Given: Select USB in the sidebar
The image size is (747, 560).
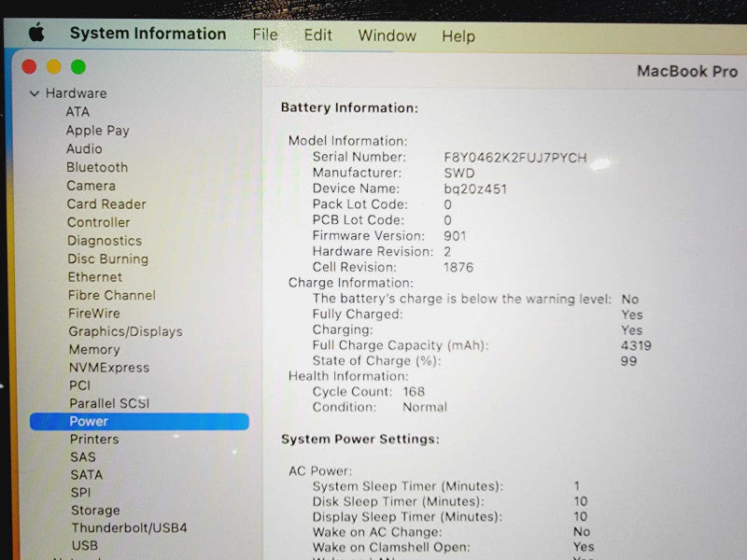Looking at the screenshot, I should click(84, 545).
